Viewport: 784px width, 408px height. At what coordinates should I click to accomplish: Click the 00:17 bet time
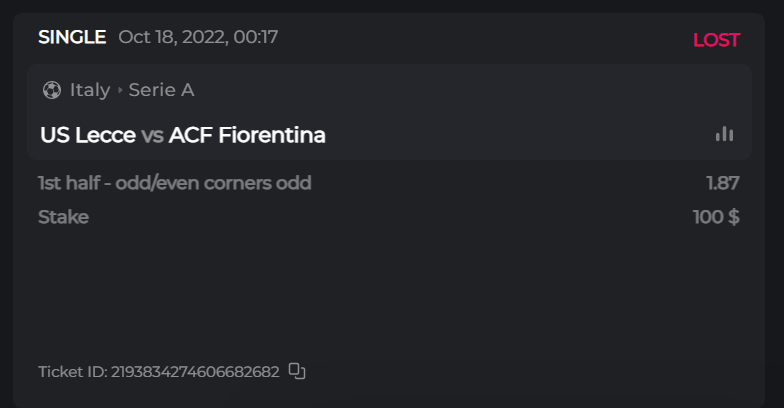point(256,38)
